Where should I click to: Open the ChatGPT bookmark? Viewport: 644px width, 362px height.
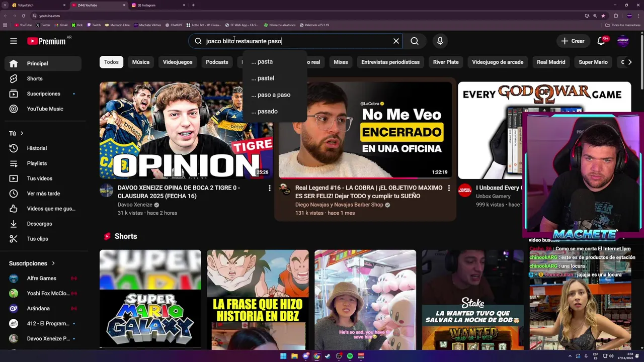pos(174,25)
